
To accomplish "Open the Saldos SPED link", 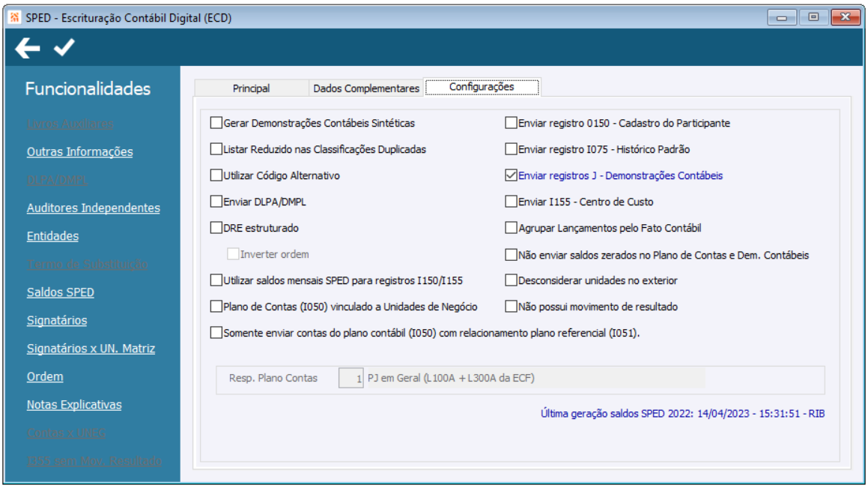I will (x=61, y=292).
